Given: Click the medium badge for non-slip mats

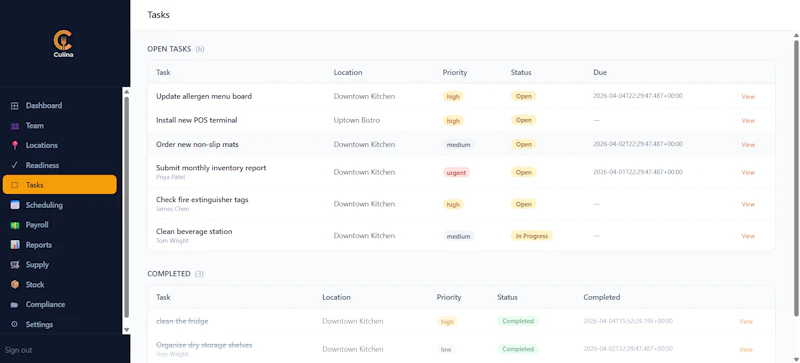Looking at the screenshot, I should tap(458, 144).
